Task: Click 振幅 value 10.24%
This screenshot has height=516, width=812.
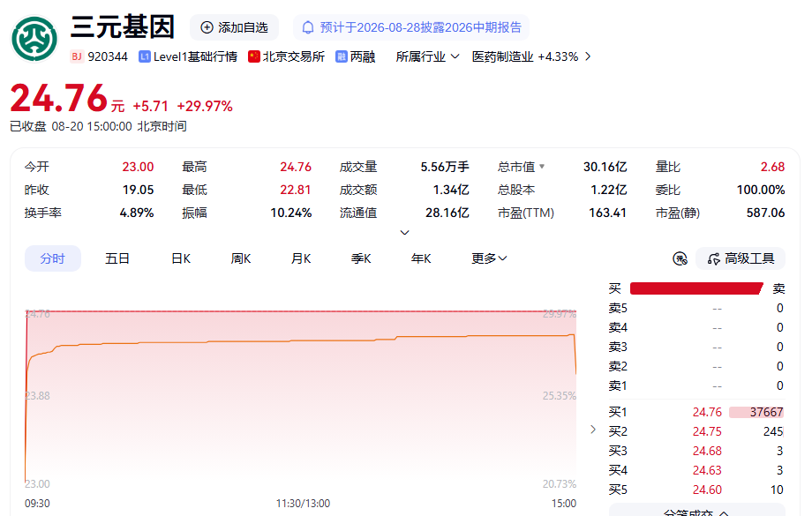Action: (x=291, y=213)
